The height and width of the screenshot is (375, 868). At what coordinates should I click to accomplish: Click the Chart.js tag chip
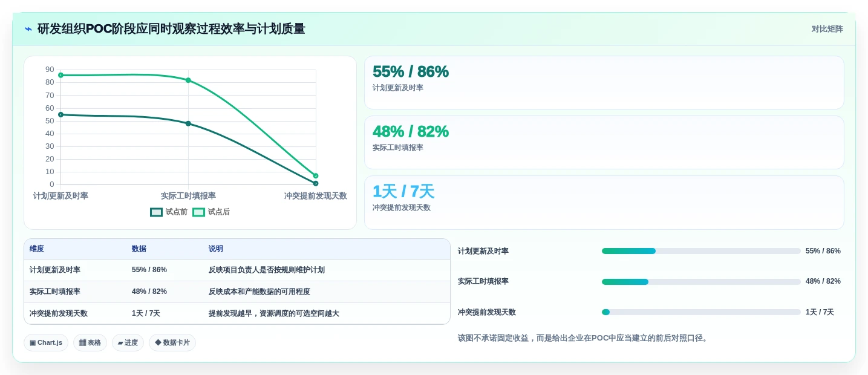click(46, 343)
